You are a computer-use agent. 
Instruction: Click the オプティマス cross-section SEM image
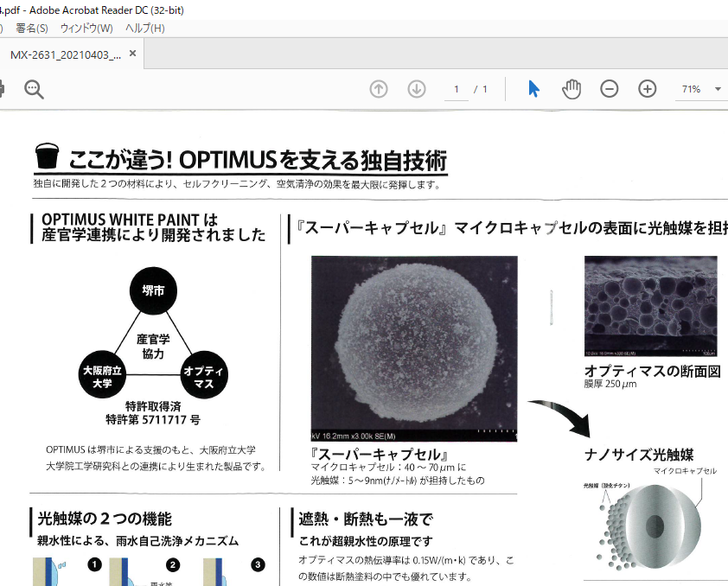click(650, 306)
